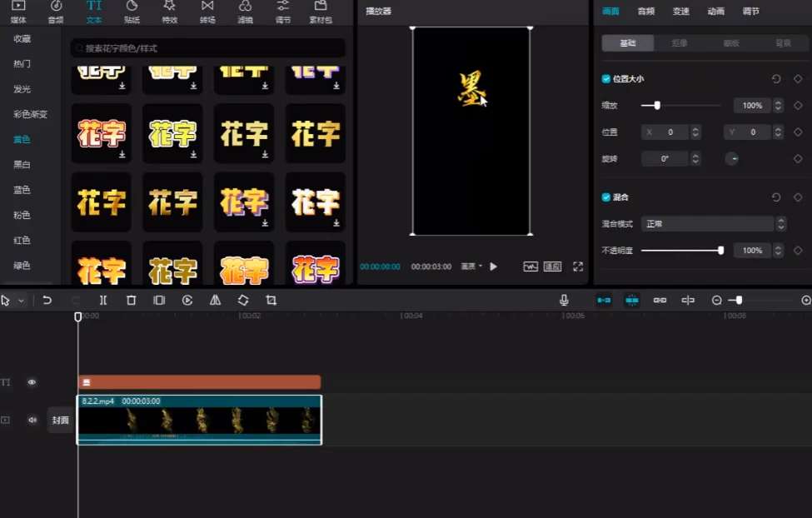Select the 发光 glow text category

coord(22,89)
